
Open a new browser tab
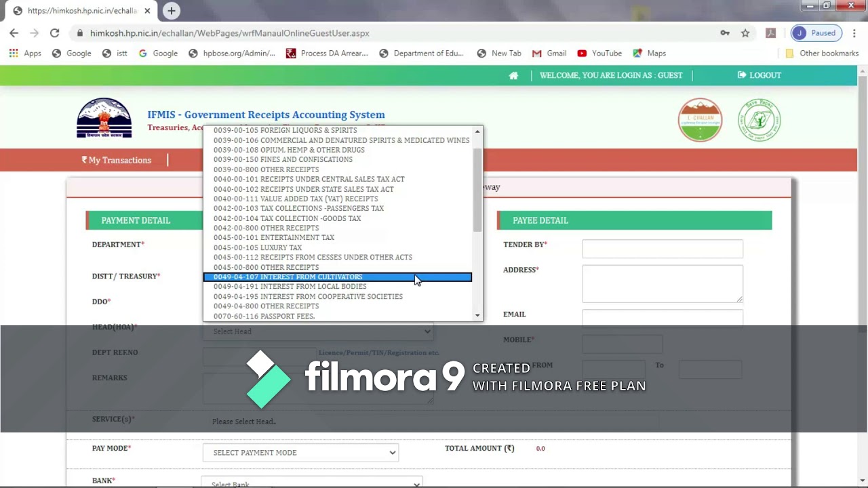click(x=172, y=11)
